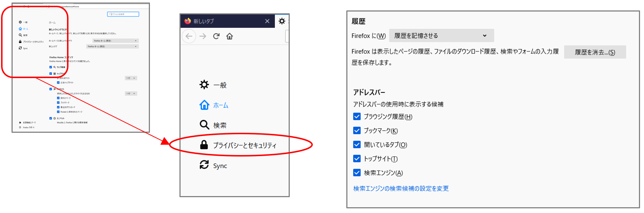Click the Sync icon in the small preferences window sidebar
This screenshot has width=644, height=213.
(20, 48)
